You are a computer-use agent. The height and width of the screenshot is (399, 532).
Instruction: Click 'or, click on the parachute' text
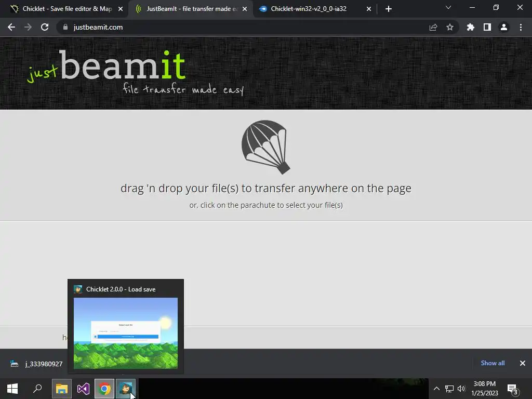[x=266, y=205]
